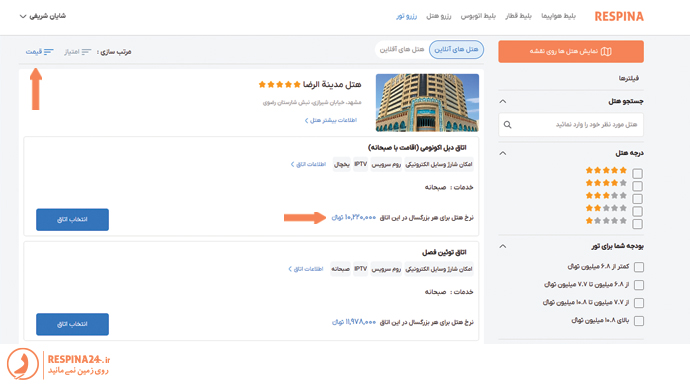
Task: Check budget below 6.8 million toman
Action: coord(639,267)
